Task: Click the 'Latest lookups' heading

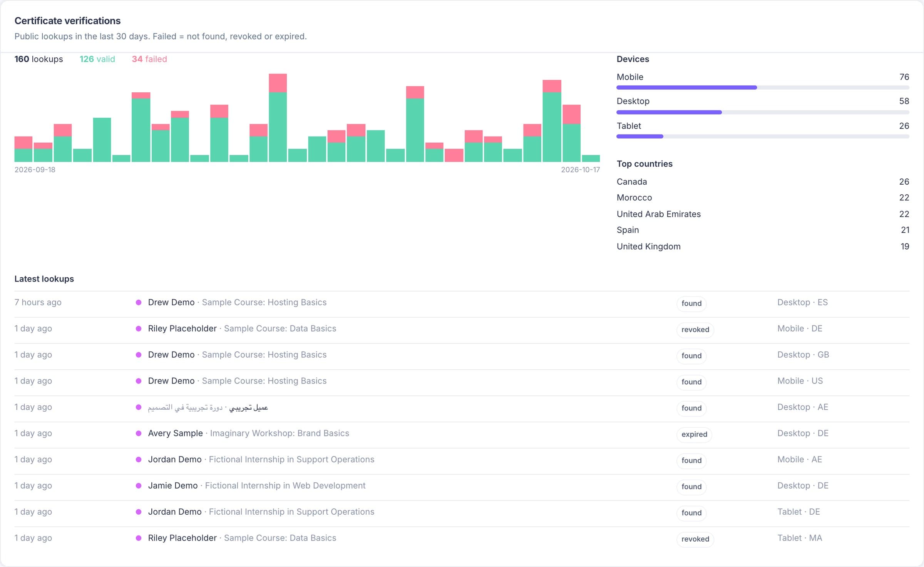Action: pos(44,279)
